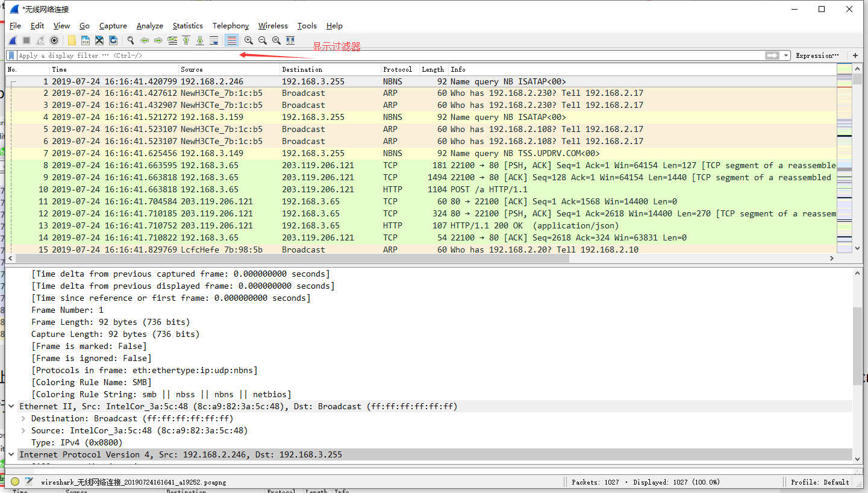This screenshot has height=493, width=868.
Task: Click Profile: Default in status bar
Action: pyautogui.click(x=820, y=482)
